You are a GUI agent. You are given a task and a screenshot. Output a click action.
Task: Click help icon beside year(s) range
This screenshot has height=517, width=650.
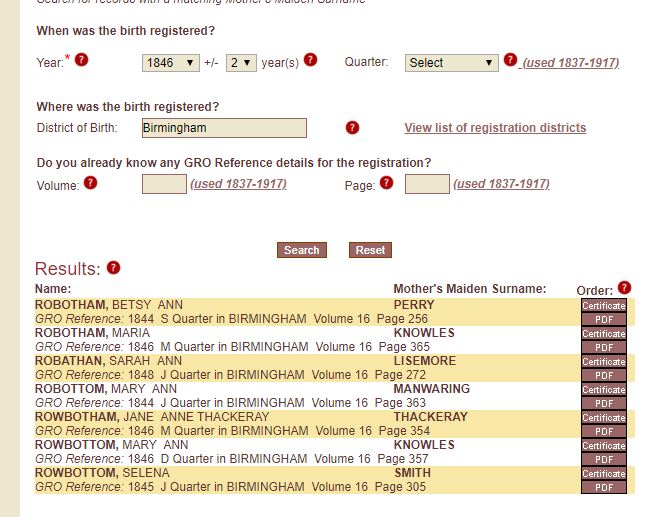click(310, 60)
